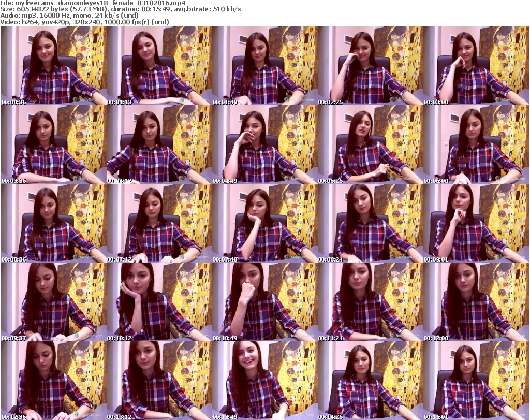
Task: Select the thumbnail timestamped 00:12:00
Action: pos(476,301)
